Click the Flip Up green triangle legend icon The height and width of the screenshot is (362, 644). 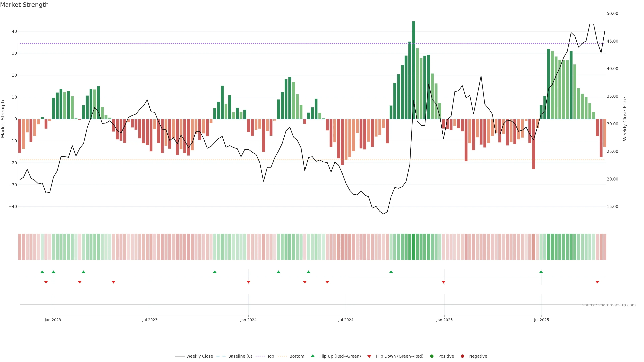pos(312,356)
